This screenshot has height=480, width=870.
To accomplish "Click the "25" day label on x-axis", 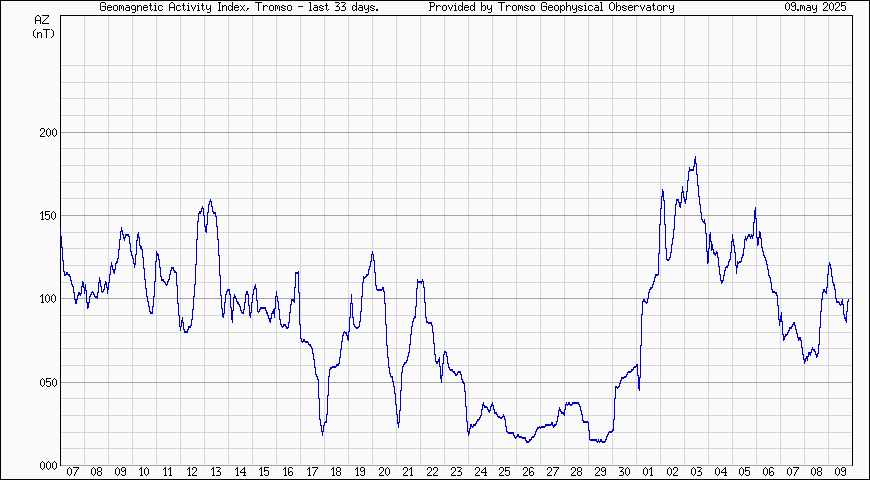I will coord(504,472).
